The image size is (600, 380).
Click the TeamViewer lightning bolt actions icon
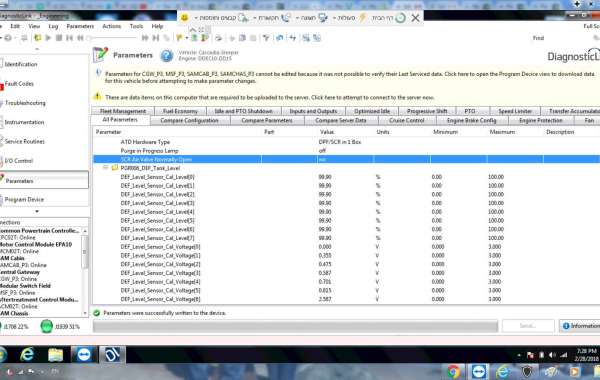coord(363,18)
